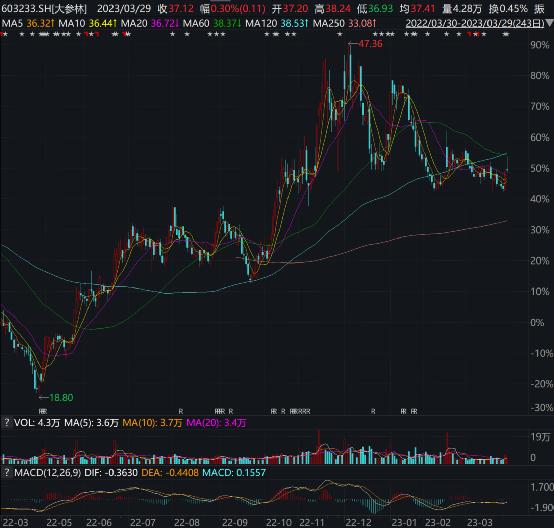
Task: Click the MACD(12,26,9) parameters label
Action: (x=47, y=473)
